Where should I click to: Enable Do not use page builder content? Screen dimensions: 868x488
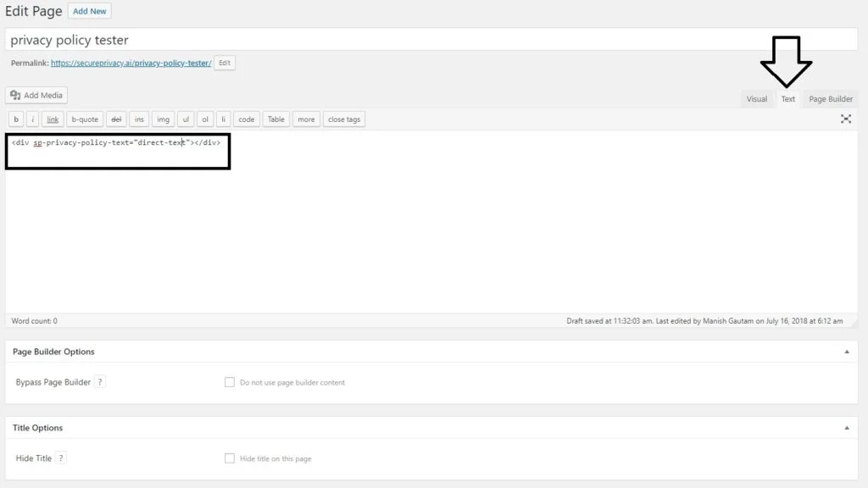pos(230,381)
